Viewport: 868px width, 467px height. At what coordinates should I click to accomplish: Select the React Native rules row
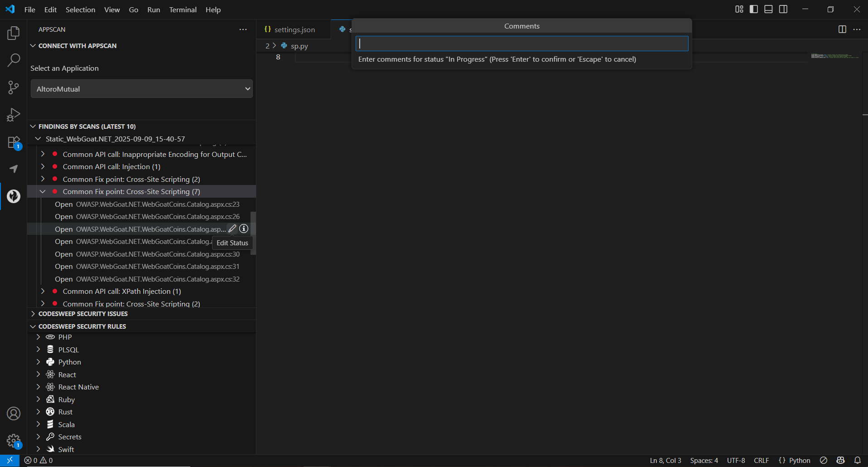[142, 387]
